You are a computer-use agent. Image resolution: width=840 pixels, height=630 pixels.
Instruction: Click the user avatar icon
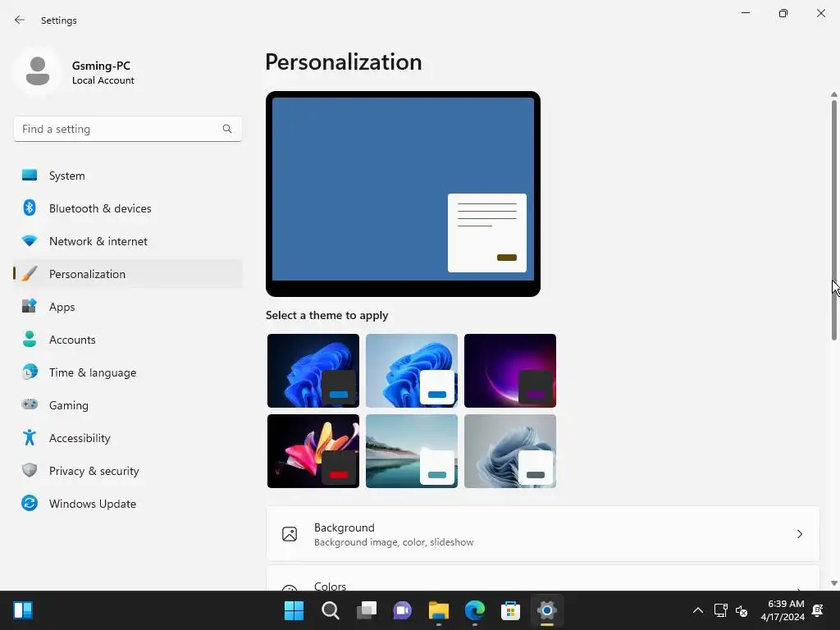[38, 71]
